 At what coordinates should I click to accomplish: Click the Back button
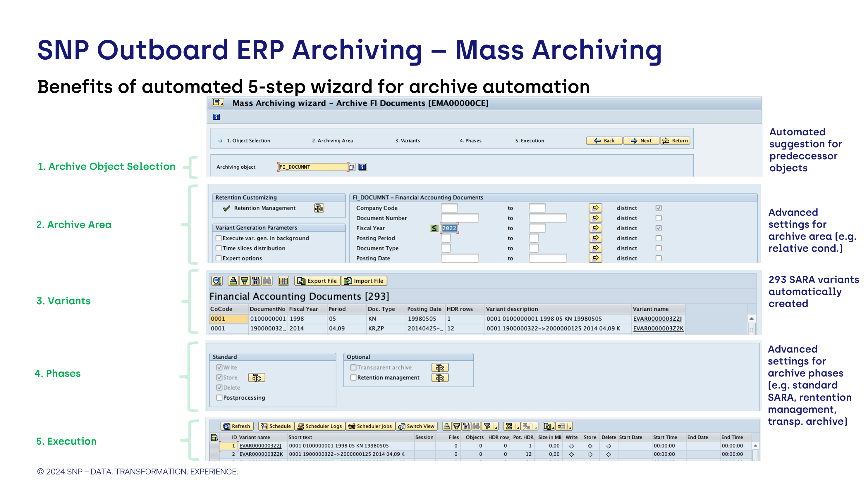tap(604, 141)
